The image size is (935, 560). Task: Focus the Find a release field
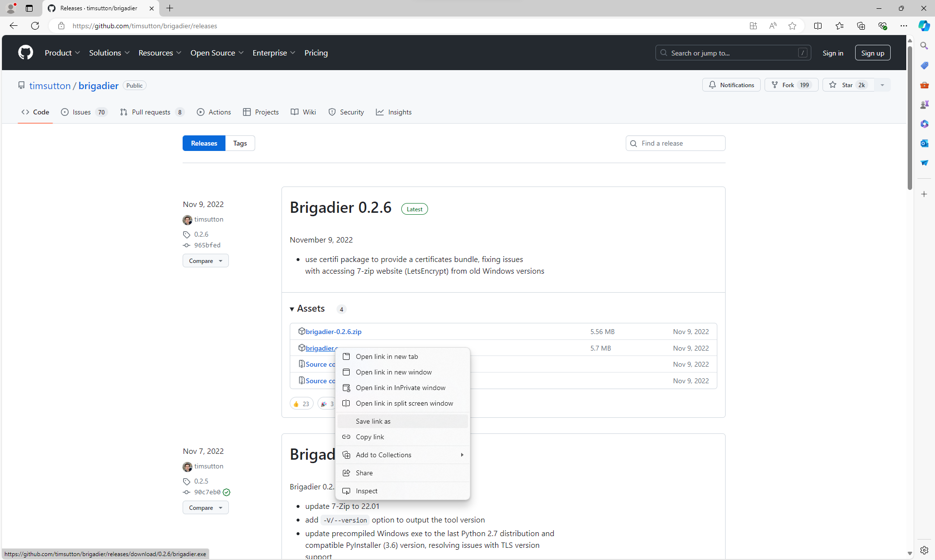(675, 143)
